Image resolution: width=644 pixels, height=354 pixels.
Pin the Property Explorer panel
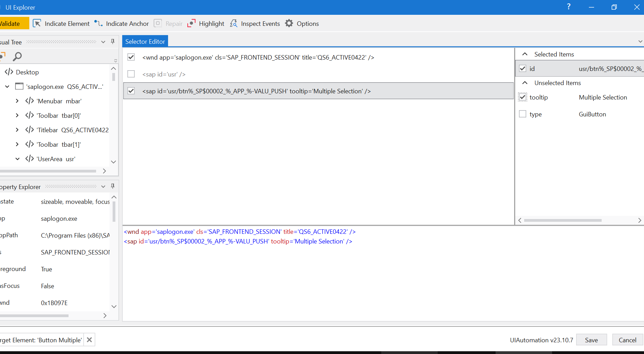point(112,186)
